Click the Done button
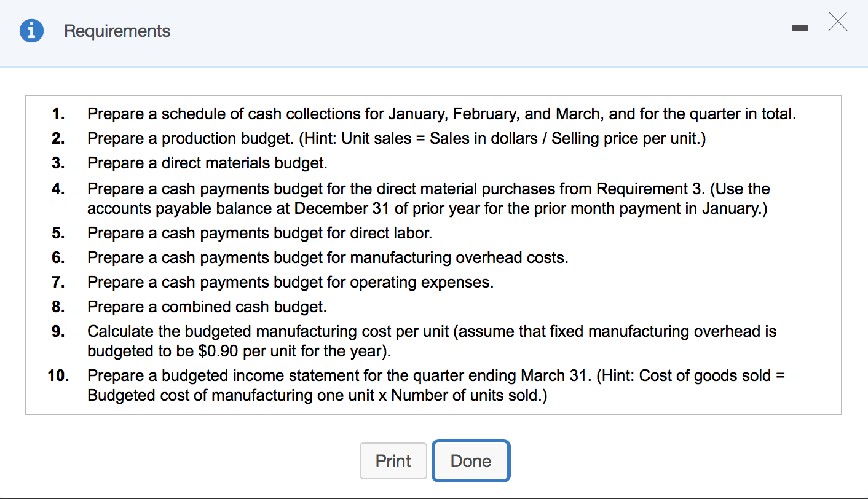Viewport: 868px width, 499px height. [471, 461]
